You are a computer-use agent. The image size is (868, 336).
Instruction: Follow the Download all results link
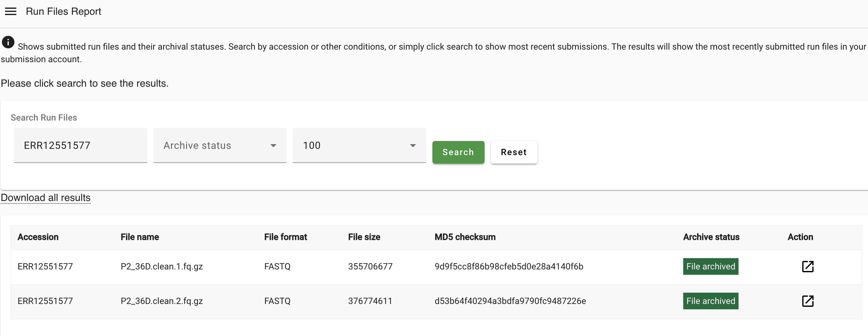pyautogui.click(x=46, y=198)
